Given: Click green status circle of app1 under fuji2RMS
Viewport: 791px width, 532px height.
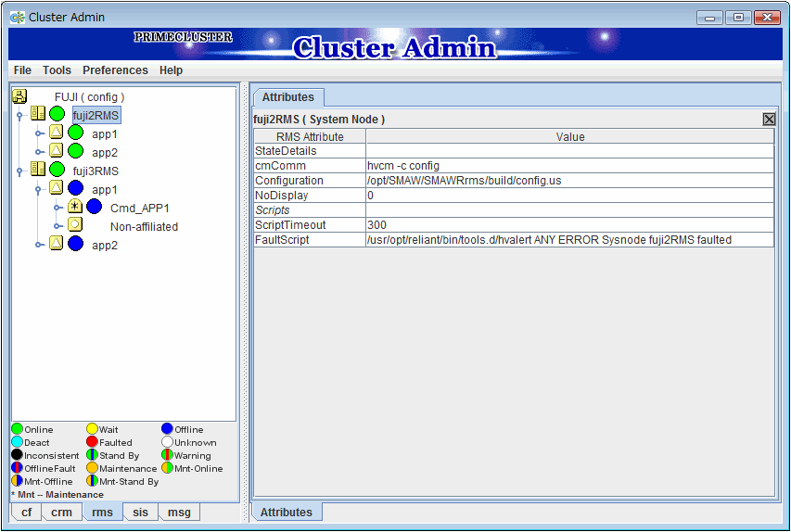Looking at the screenshot, I should pos(76,133).
